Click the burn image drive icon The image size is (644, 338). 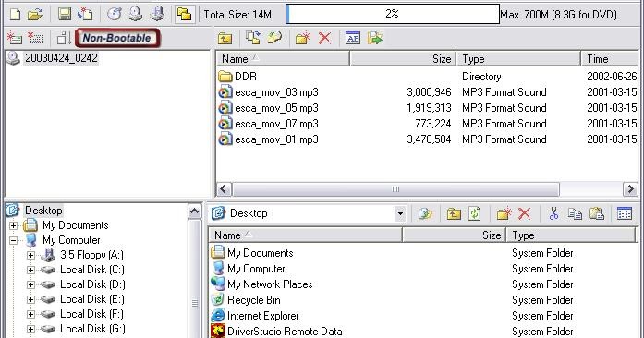click(x=157, y=15)
